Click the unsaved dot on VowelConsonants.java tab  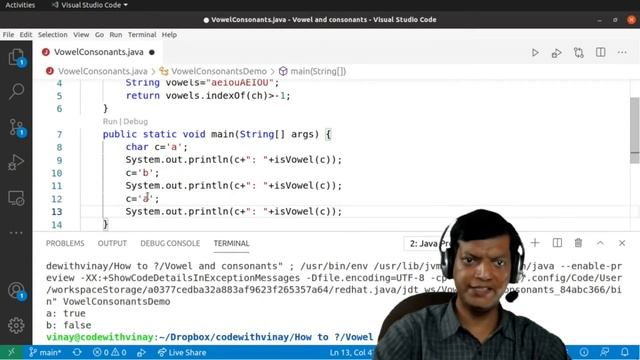coord(152,52)
